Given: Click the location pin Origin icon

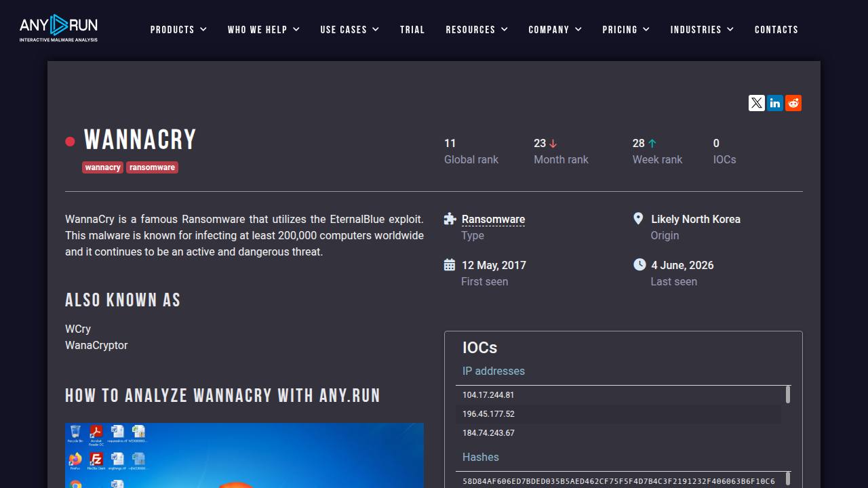Looking at the screenshot, I should 638,218.
